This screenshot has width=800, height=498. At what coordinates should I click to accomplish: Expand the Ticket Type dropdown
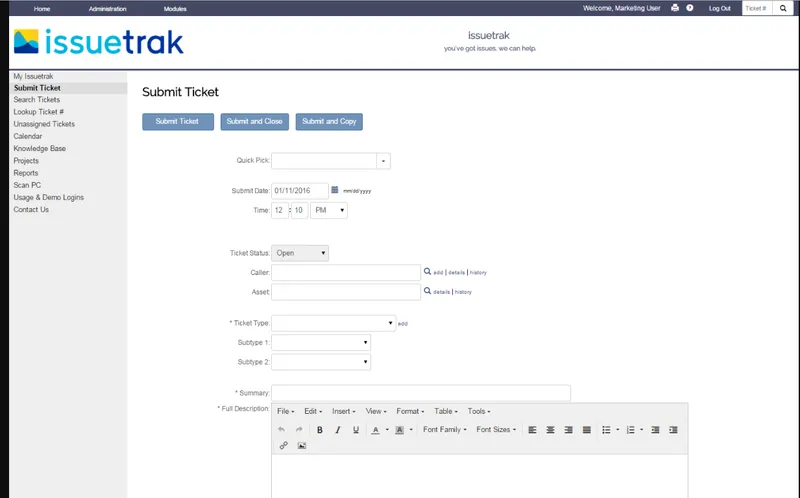(334, 323)
